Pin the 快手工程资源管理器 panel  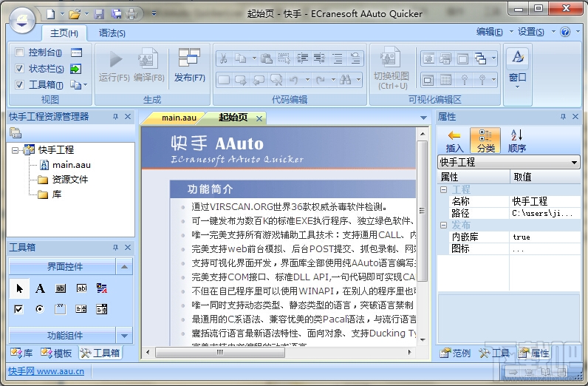pyautogui.click(x=115, y=117)
